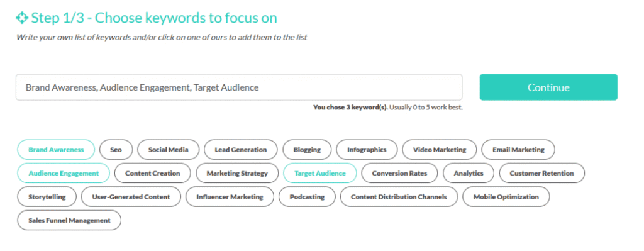Select the Podcasting keyword chip
The height and width of the screenshot is (251, 644).
point(307,197)
